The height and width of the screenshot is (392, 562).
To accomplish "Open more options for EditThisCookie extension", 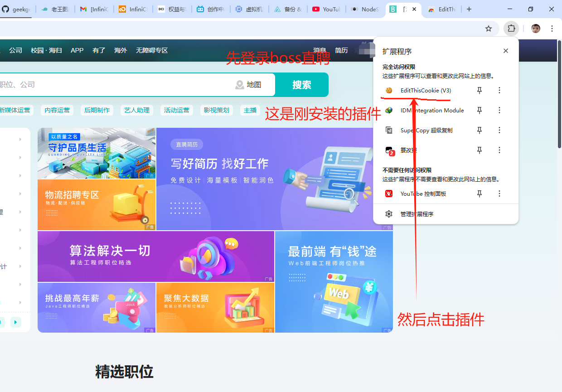I will (x=499, y=91).
